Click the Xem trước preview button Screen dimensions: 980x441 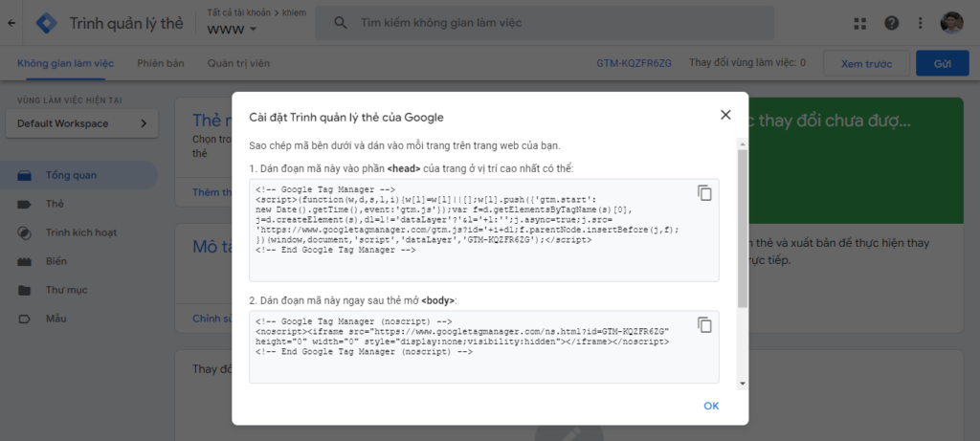click(x=866, y=64)
